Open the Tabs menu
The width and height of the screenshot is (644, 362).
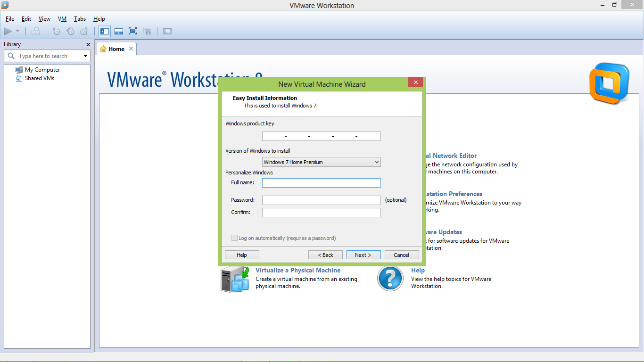coord(80,19)
